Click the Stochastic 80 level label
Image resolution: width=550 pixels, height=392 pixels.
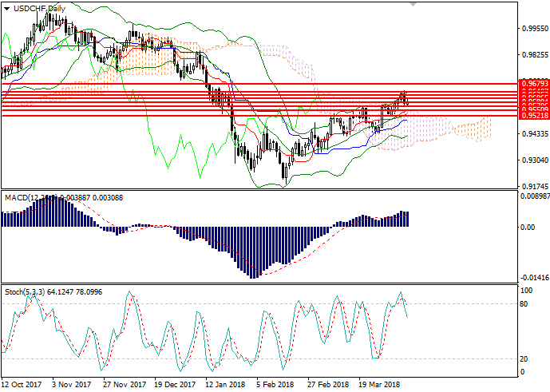tap(524, 303)
